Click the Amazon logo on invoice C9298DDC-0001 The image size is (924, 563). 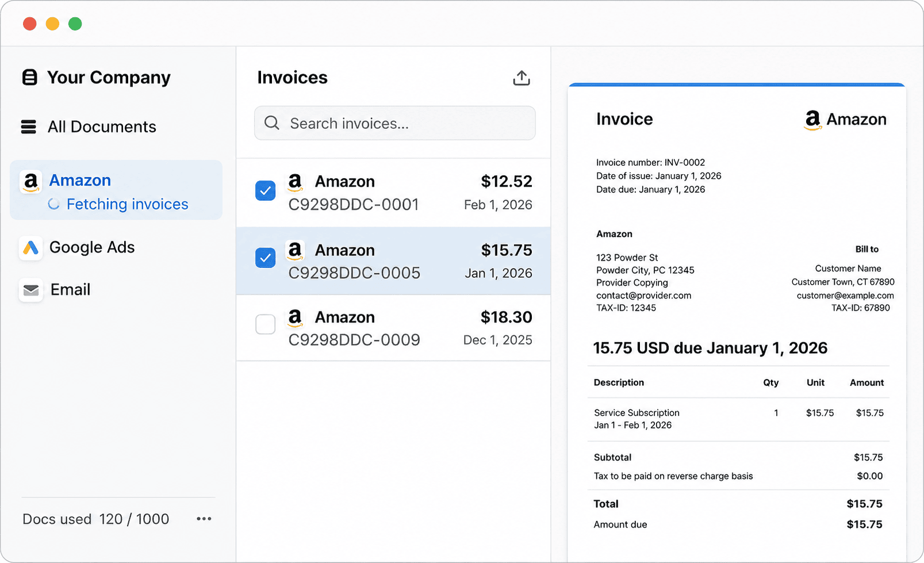295,182
